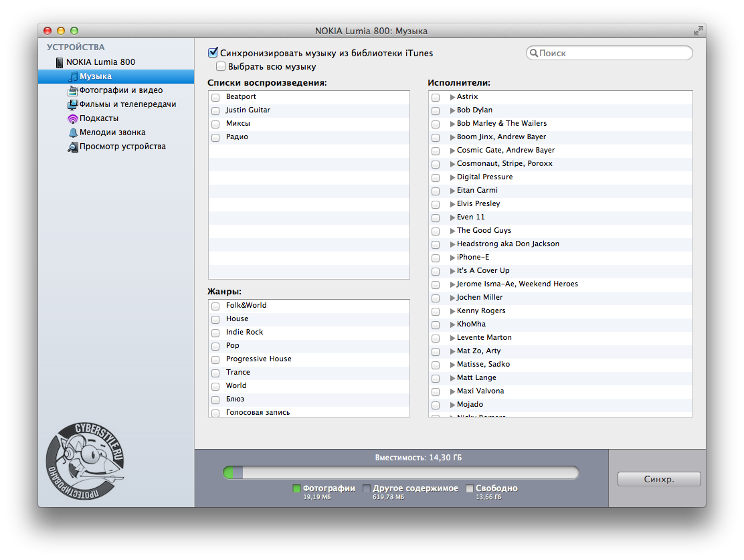
Task: Check the House genre checkbox
Action: coord(215,319)
